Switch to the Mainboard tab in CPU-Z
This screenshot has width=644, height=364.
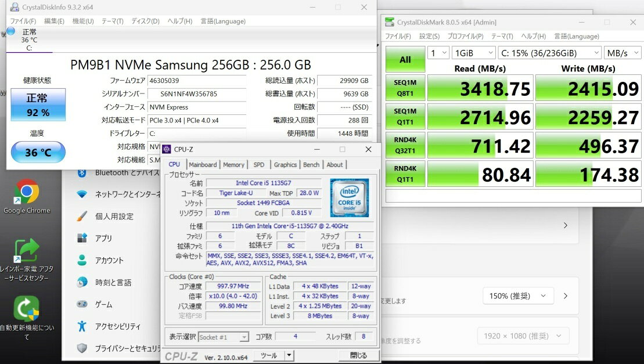[203, 165]
